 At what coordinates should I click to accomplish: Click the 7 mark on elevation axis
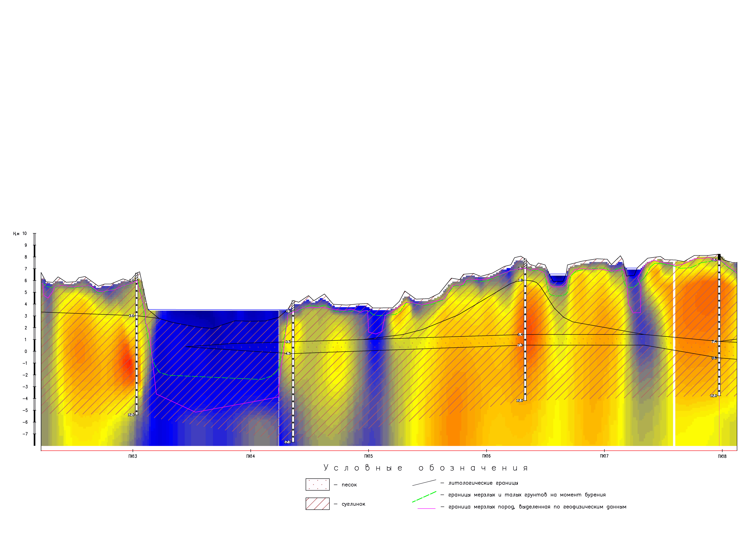[x=26, y=269]
